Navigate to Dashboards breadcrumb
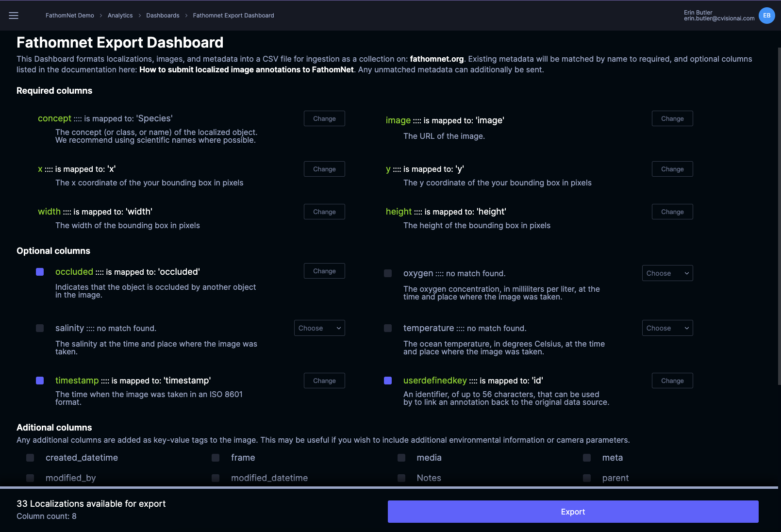Viewport: 781px width, 532px height. pyautogui.click(x=163, y=16)
